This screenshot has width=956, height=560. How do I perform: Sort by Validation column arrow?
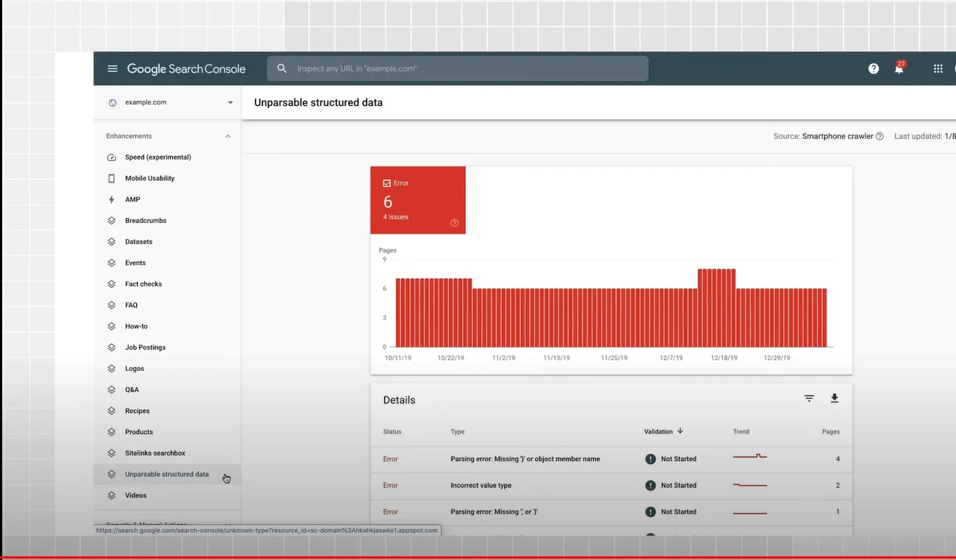[680, 431]
